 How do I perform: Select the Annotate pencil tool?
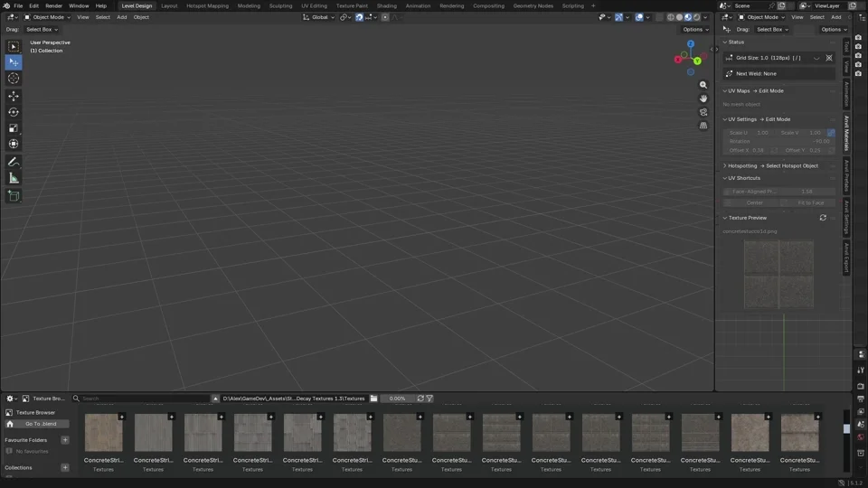click(x=14, y=162)
